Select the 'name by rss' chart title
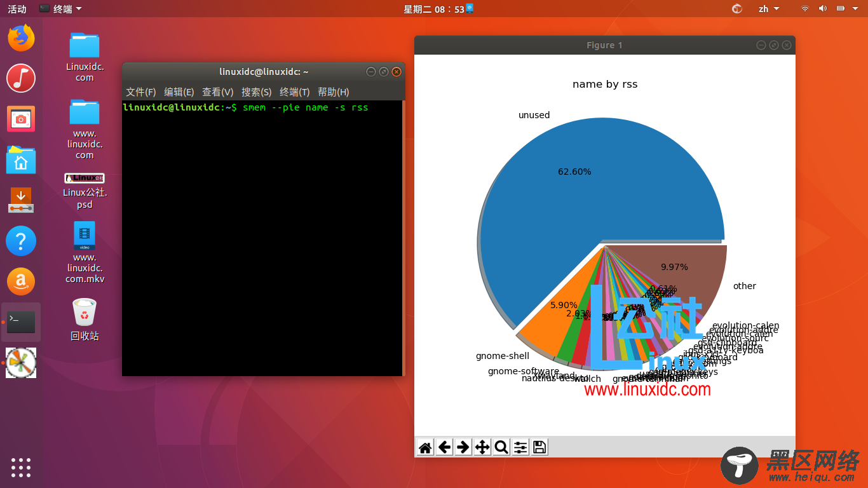Image resolution: width=868 pixels, height=488 pixels. click(605, 84)
